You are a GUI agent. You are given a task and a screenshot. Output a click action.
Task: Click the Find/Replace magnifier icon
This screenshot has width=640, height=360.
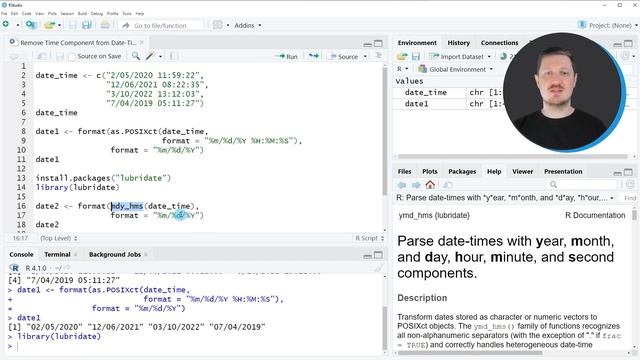[136, 56]
